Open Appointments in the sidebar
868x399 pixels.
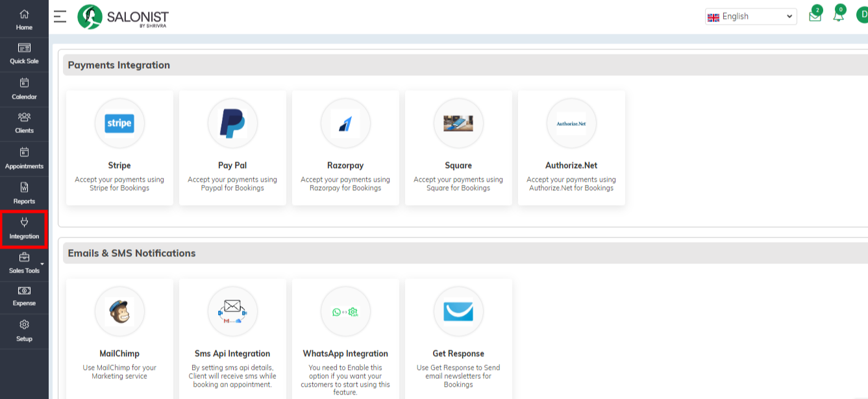pos(24,158)
